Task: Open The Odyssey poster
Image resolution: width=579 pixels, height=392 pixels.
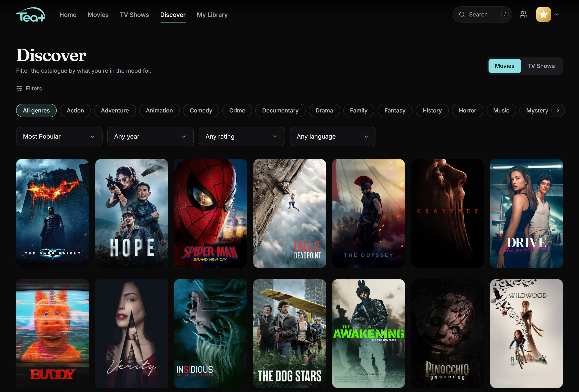Action: pyautogui.click(x=368, y=213)
